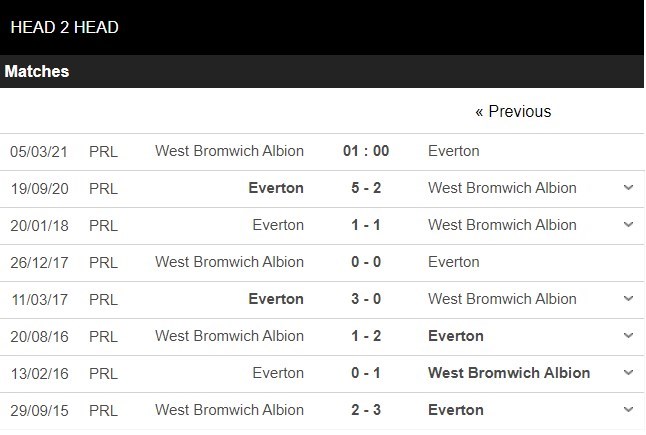Click the 2 - 3 score

[365, 410]
